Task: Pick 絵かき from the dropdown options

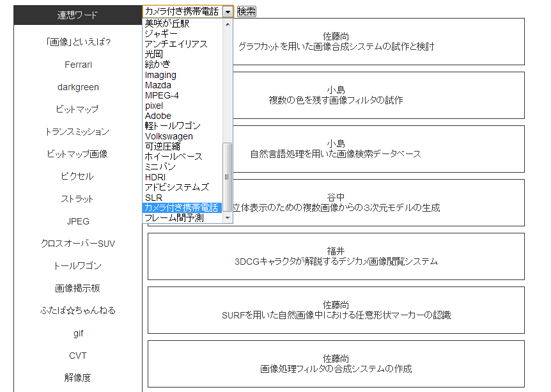Action: click(x=182, y=65)
